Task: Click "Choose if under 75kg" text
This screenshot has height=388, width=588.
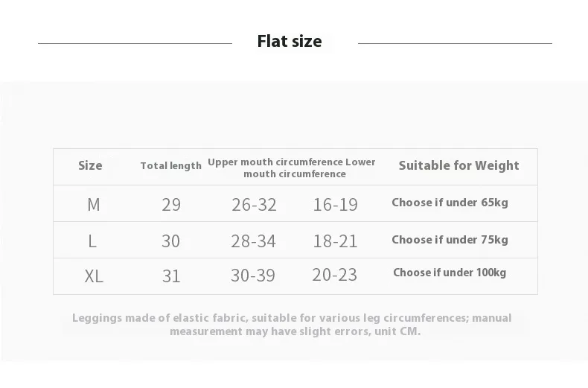Action: 450,239
